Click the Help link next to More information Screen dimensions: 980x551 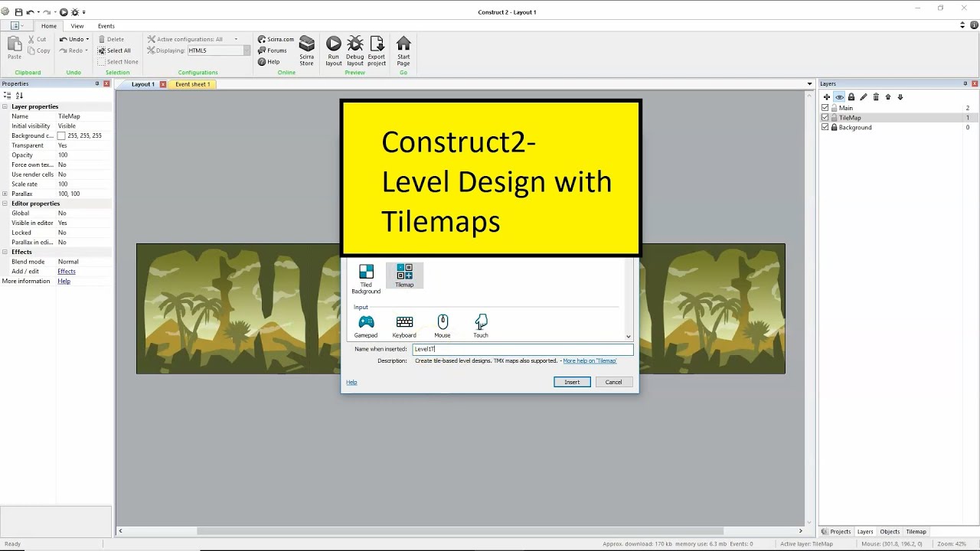coord(64,281)
